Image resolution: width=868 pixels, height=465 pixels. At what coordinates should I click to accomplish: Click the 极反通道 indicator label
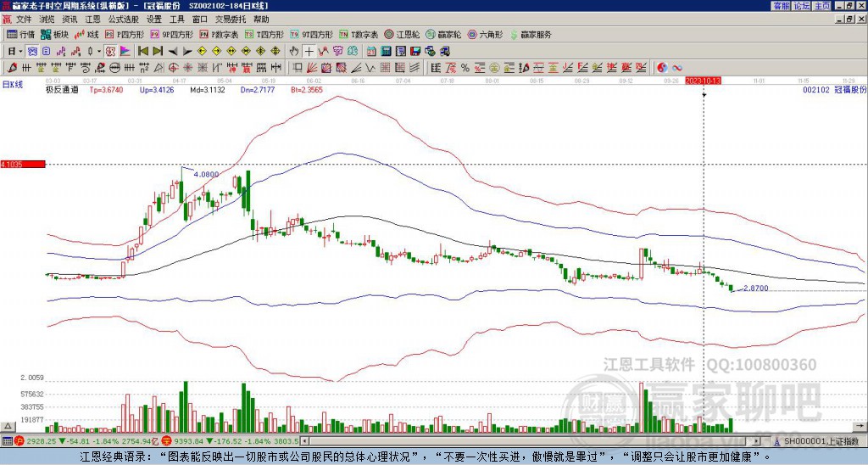62,89
